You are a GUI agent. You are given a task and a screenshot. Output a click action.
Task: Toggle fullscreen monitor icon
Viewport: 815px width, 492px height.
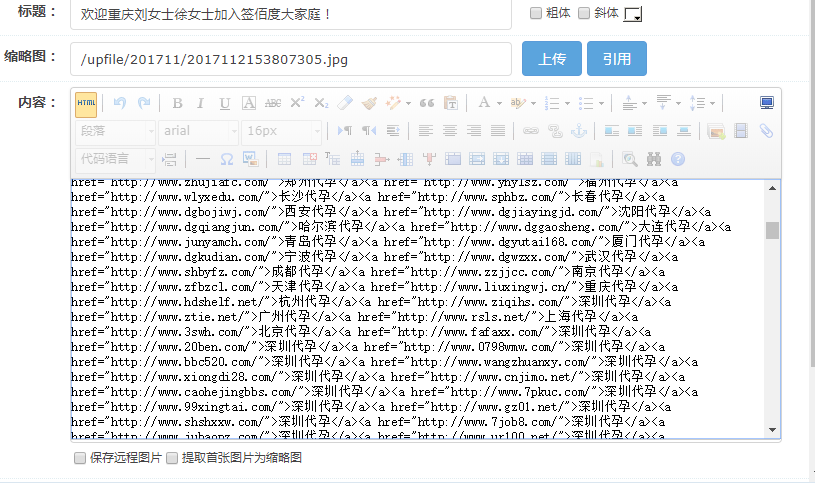767,102
